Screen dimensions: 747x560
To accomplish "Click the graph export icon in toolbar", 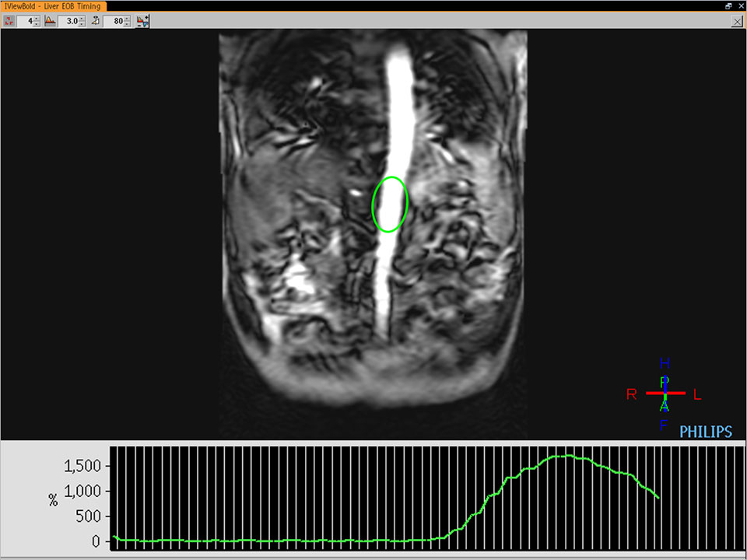I will 142,21.
